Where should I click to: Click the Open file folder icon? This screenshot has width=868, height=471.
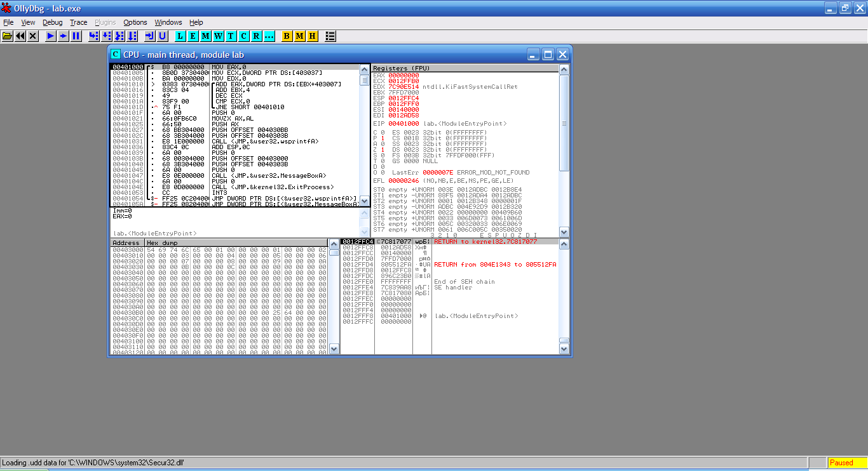point(8,36)
